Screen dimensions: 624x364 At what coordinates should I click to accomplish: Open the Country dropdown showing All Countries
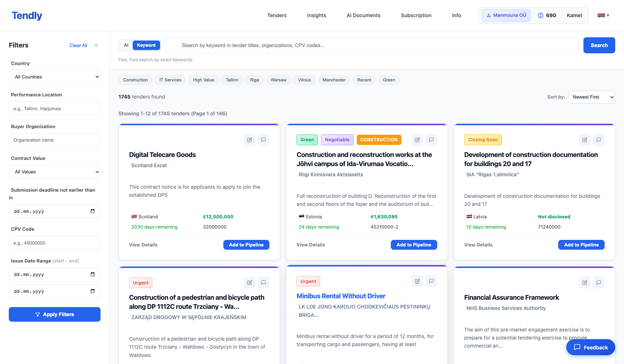pyautogui.click(x=54, y=77)
